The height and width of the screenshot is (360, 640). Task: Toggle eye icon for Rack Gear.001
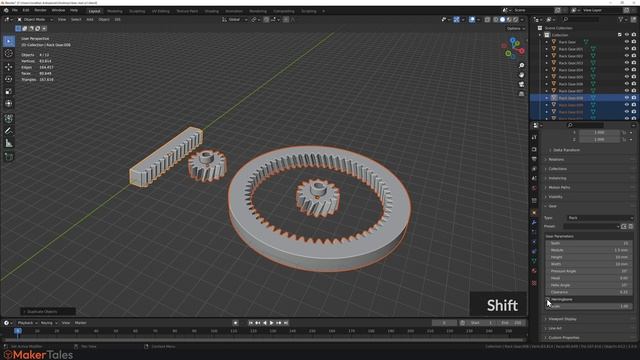pyautogui.click(x=627, y=49)
